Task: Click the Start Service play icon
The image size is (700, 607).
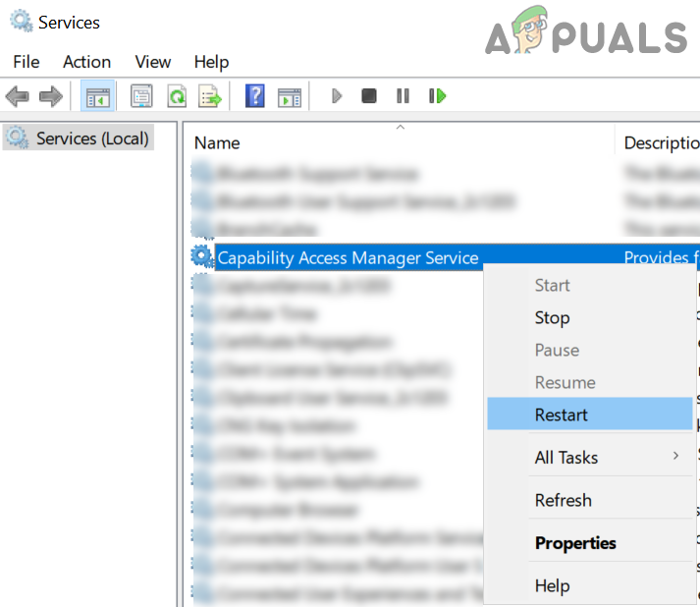Action: coord(337,96)
